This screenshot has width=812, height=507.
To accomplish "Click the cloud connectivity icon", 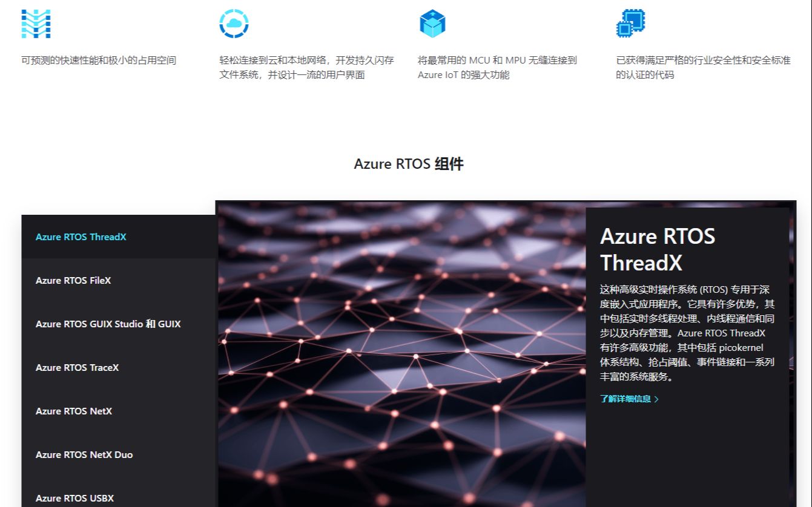I will click(234, 24).
